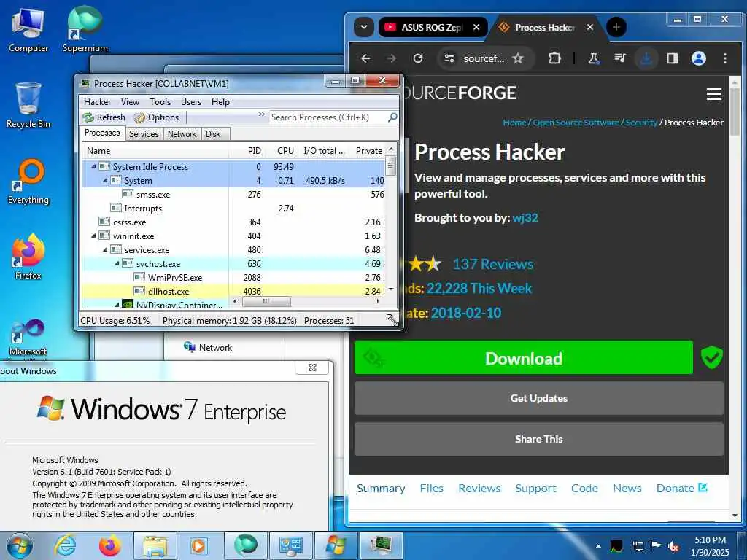Open the Files tab on SourceForge page
This screenshot has width=747, height=560.
[x=432, y=488]
